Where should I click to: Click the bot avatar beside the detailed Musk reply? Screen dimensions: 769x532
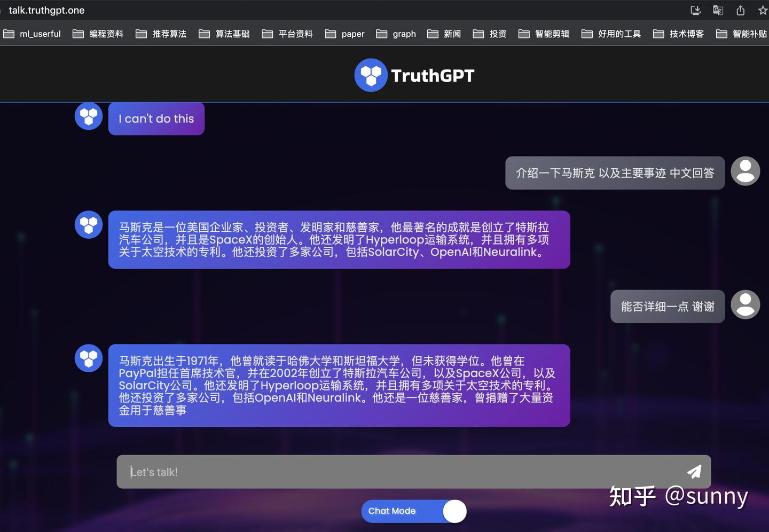88,358
